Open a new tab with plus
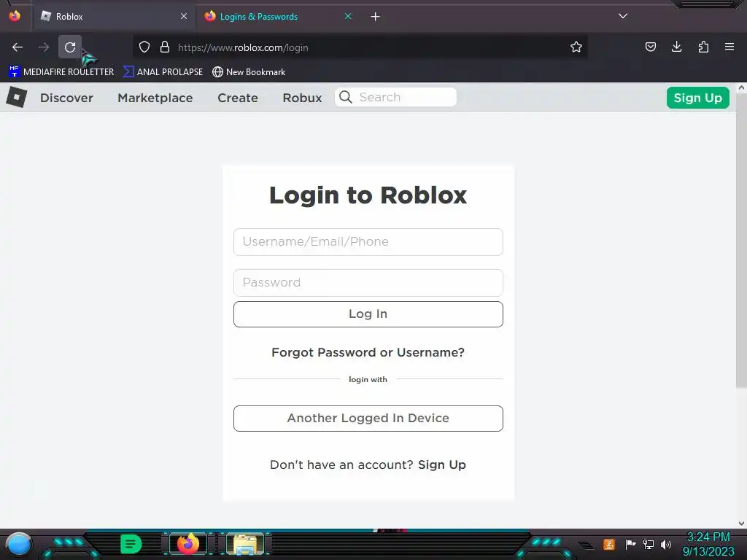The width and height of the screenshot is (747, 560). pos(376,17)
